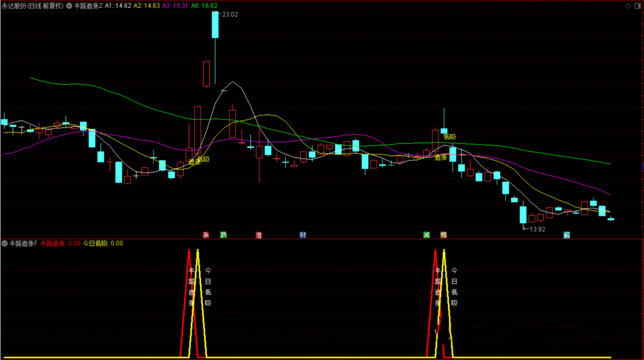This screenshot has width=644, height=360.
Task: Click the red 涨 event marker icon
Action: [206, 235]
